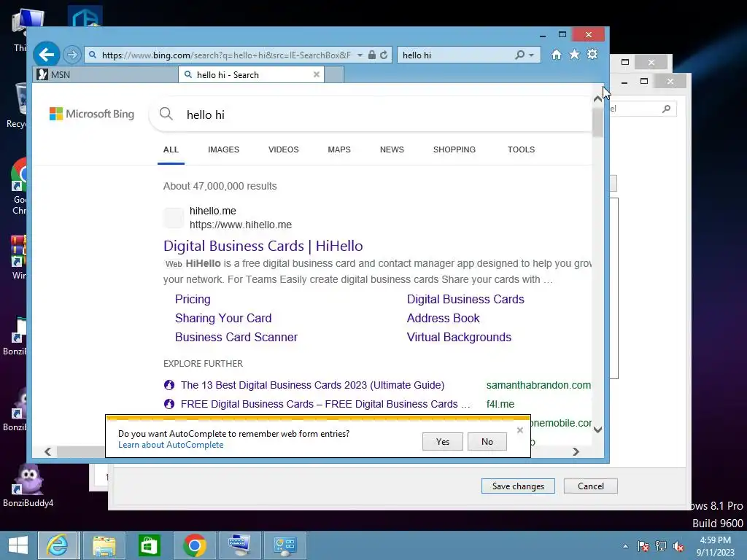Open File Explorer from the taskbar
The width and height of the screenshot is (747, 560).
(x=104, y=545)
